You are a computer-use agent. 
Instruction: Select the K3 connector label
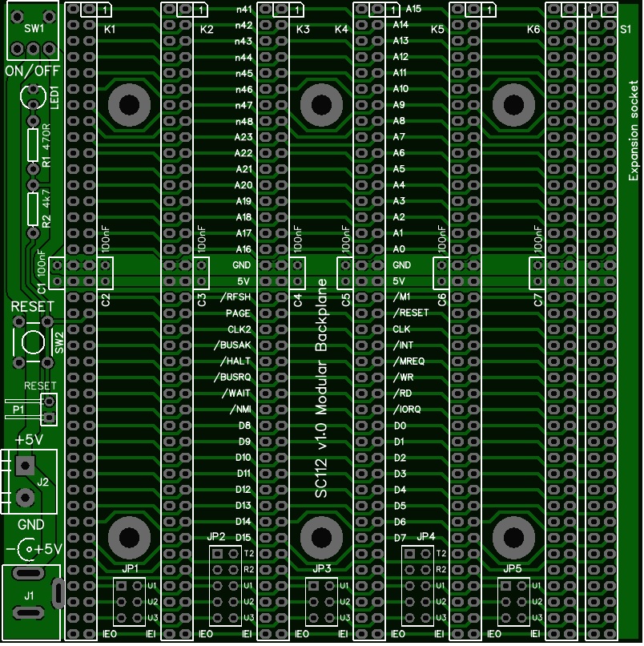(x=303, y=29)
